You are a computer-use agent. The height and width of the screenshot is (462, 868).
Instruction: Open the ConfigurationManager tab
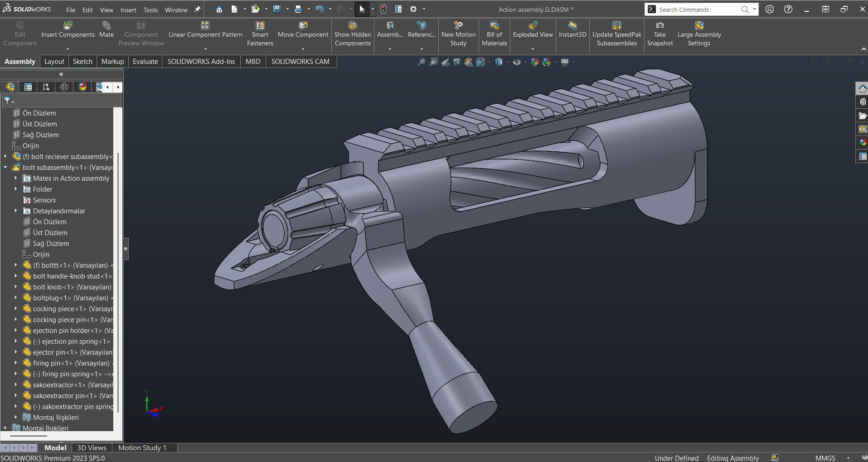pyautogui.click(x=46, y=87)
